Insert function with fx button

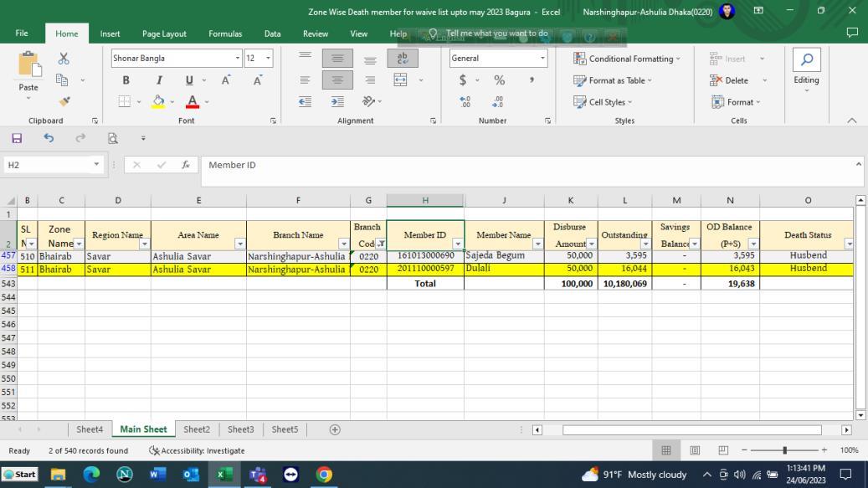(x=186, y=165)
